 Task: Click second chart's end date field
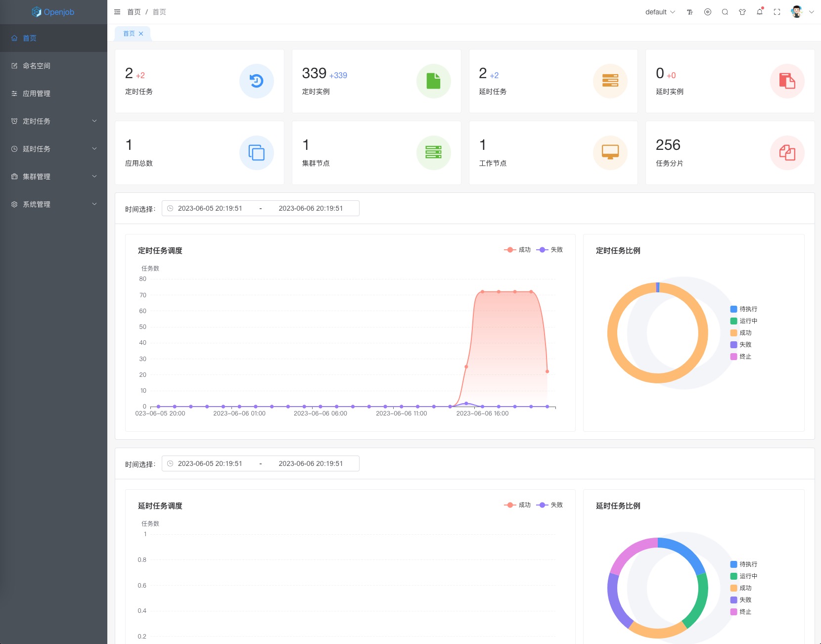pos(311,463)
